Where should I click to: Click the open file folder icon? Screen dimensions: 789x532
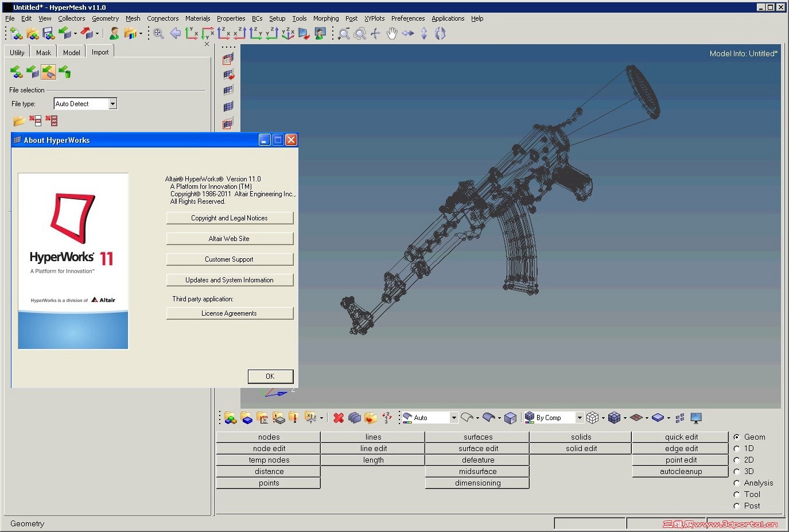coord(19,121)
